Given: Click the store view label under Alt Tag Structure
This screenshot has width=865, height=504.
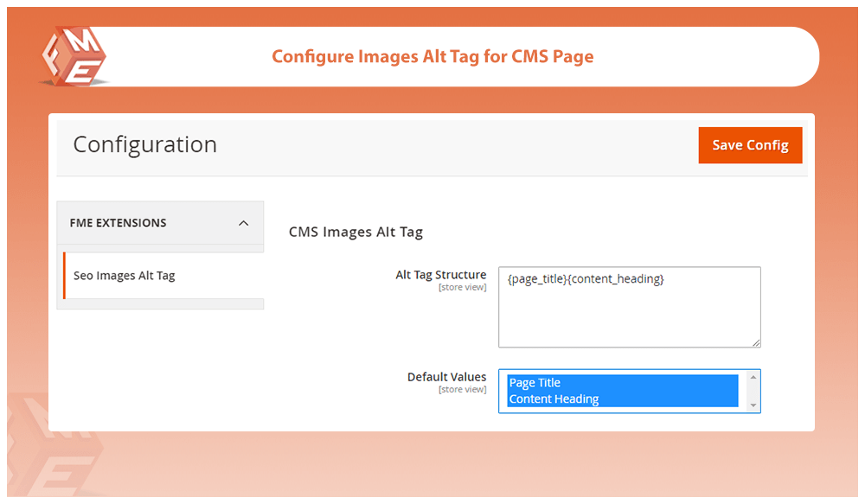Looking at the screenshot, I should pos(463,287).
